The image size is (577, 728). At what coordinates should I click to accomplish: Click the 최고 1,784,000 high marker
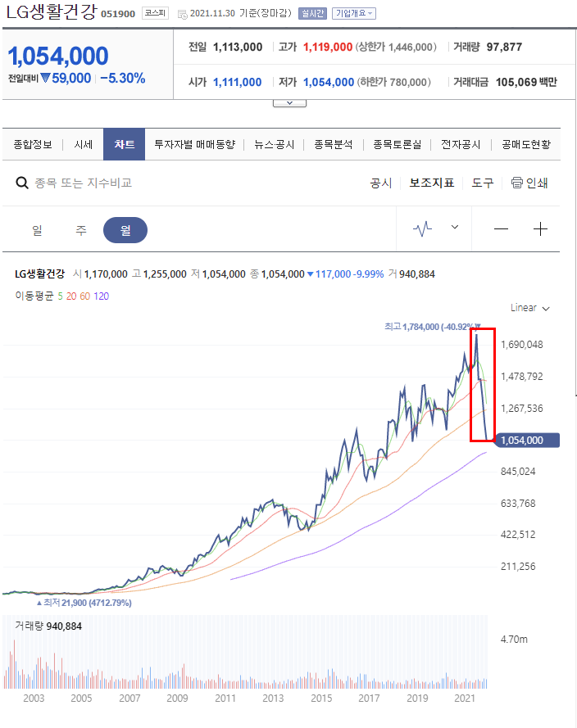point(433,327)
